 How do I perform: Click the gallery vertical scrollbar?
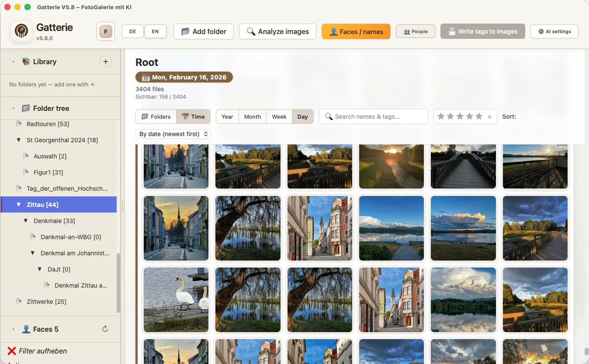tap(586, 352)
